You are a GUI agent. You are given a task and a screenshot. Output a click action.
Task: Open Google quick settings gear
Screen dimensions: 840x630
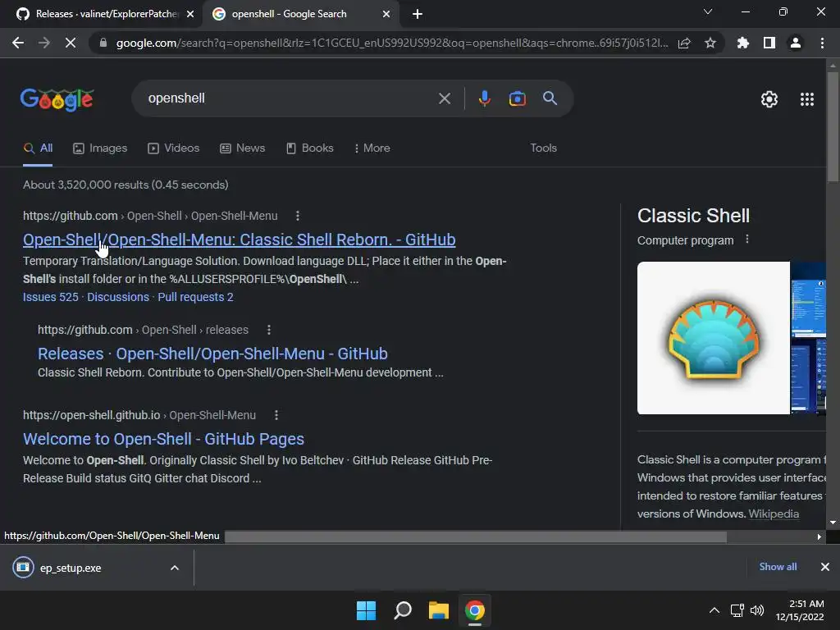[x=769, y=99]
